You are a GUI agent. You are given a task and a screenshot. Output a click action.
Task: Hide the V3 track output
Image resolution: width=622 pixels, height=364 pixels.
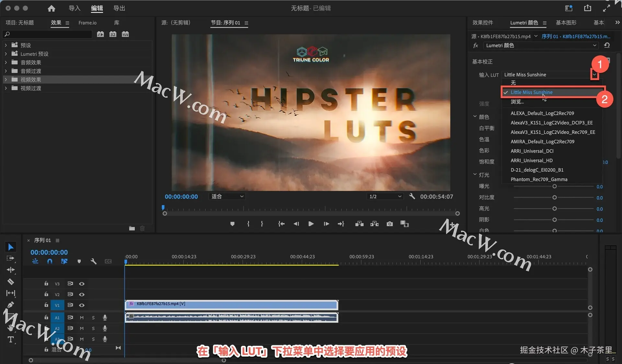(x=82, y=284)
